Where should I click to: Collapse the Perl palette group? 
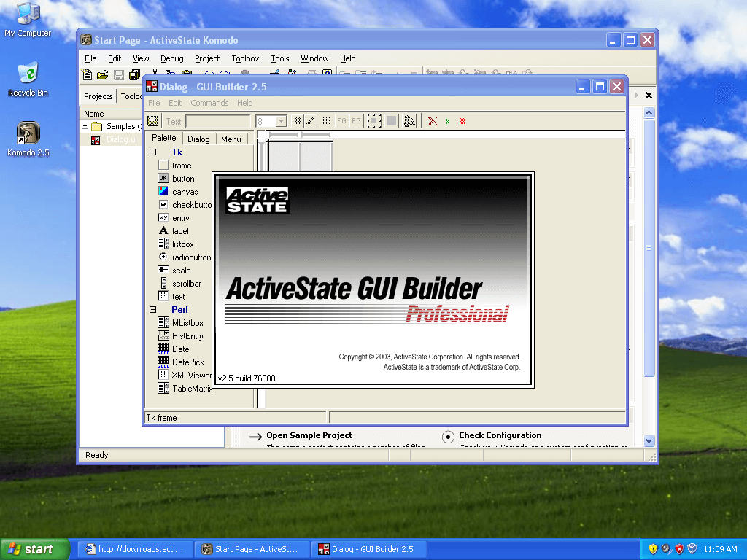click(153, 309)
